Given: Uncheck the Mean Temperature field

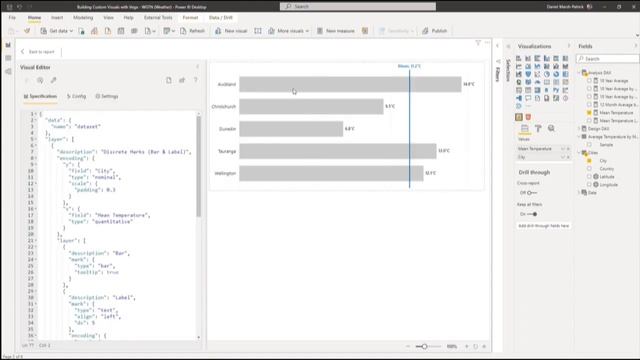Looking at the screenshot, I should [589, 113].
